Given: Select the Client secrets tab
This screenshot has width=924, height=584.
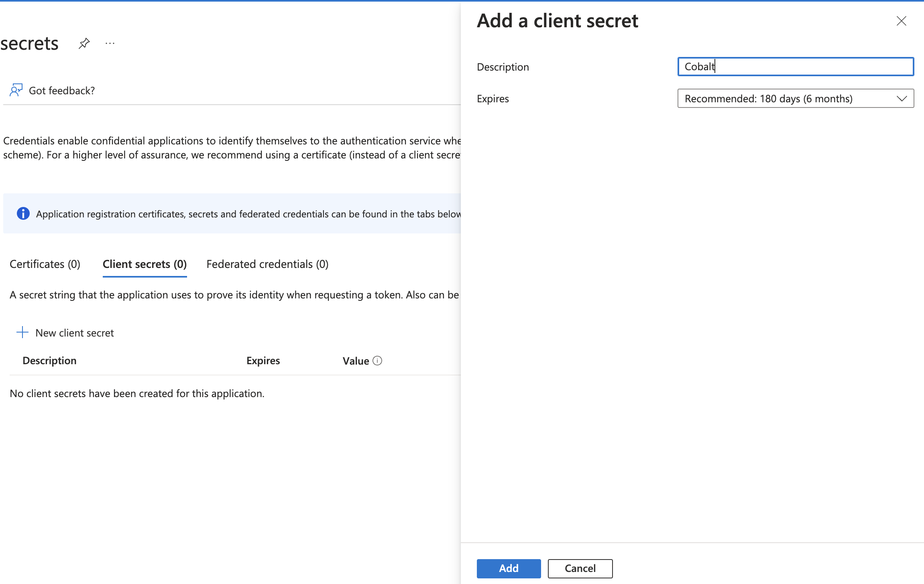Looking at the screenshot, I should (145, 264).
